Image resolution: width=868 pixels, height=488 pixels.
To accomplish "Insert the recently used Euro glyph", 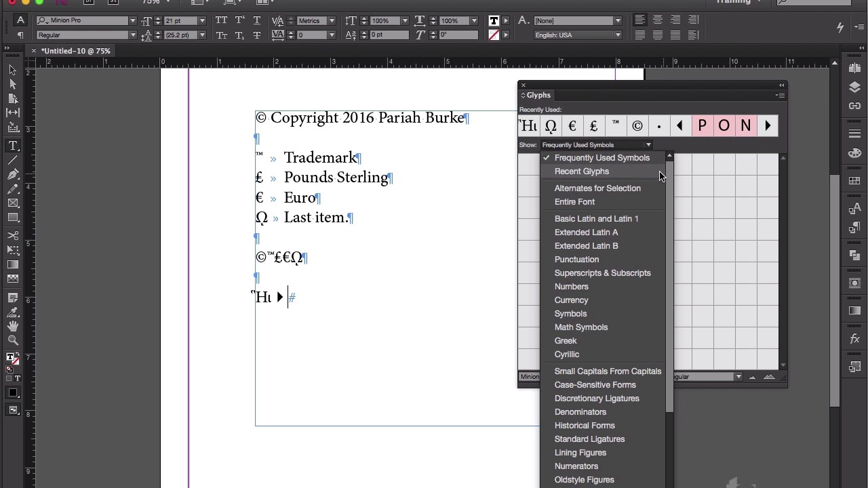I will click(572, 125).
